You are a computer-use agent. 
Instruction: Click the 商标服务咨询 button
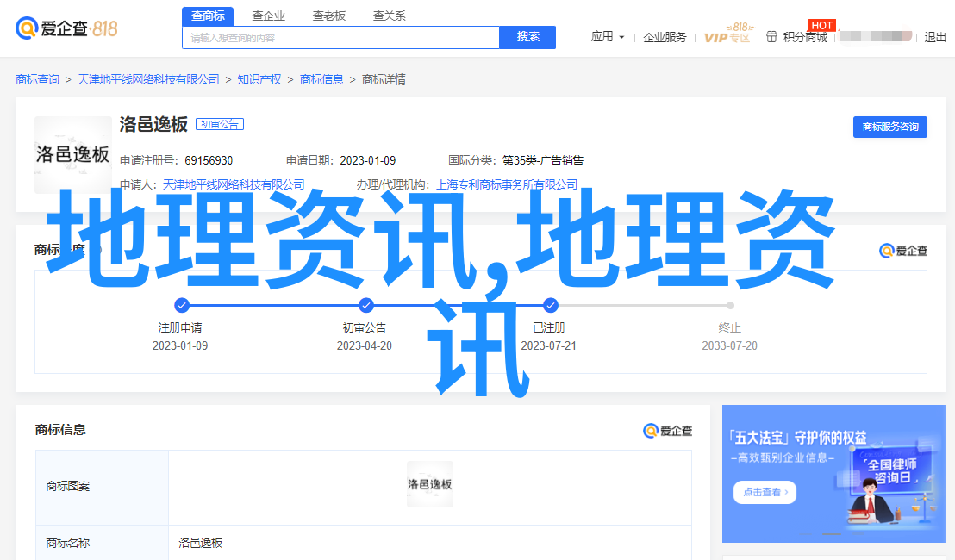click(x=889, y=127)
